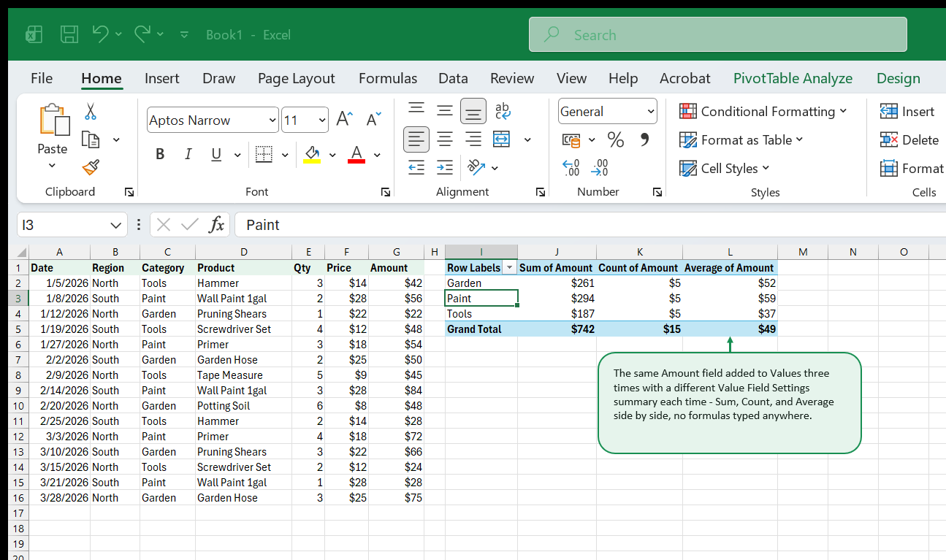This screenshot has height=560, width=946.
Task: Click the Align Right icon
Action: pos(473,139)
